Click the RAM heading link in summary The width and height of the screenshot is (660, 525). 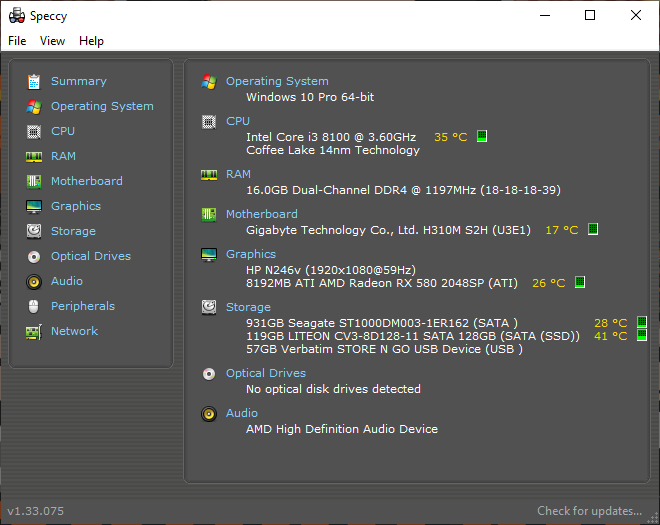[x=238, y=174]
